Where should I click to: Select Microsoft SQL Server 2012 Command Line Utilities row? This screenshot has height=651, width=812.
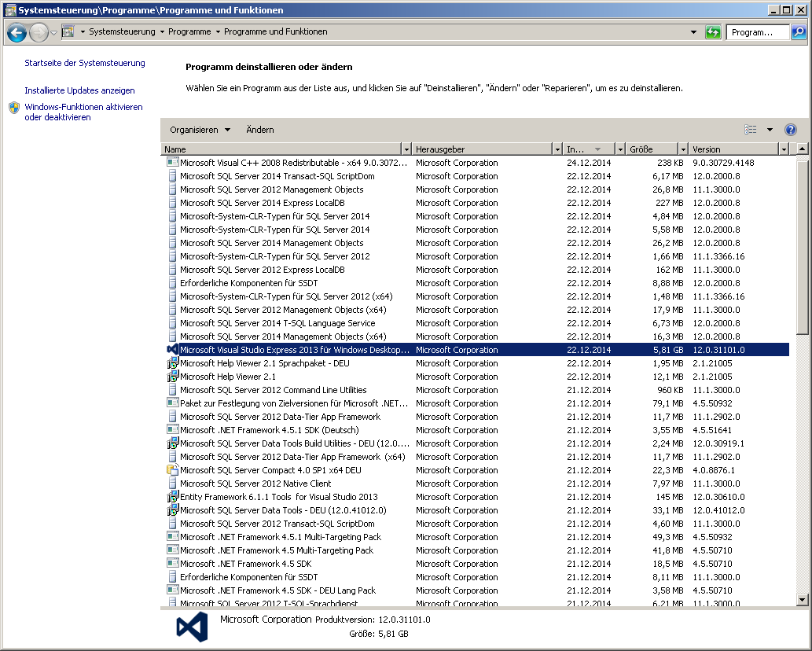coord(477,390)
